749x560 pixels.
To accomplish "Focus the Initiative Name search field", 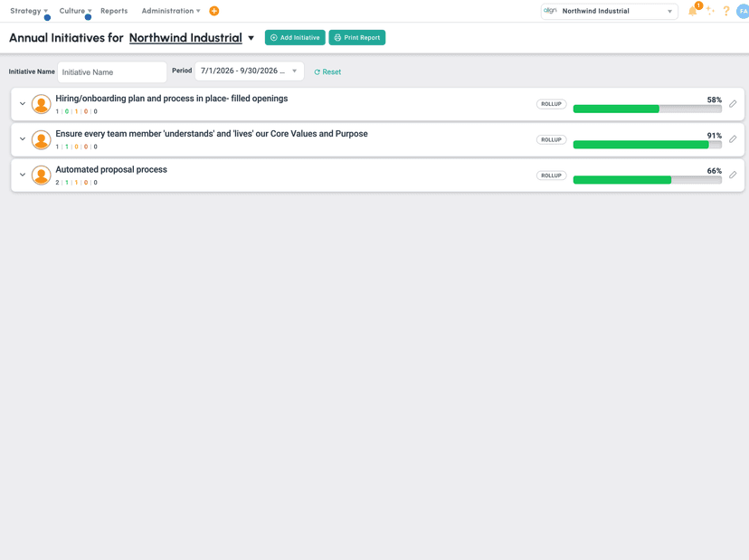I will click(112, 72).
